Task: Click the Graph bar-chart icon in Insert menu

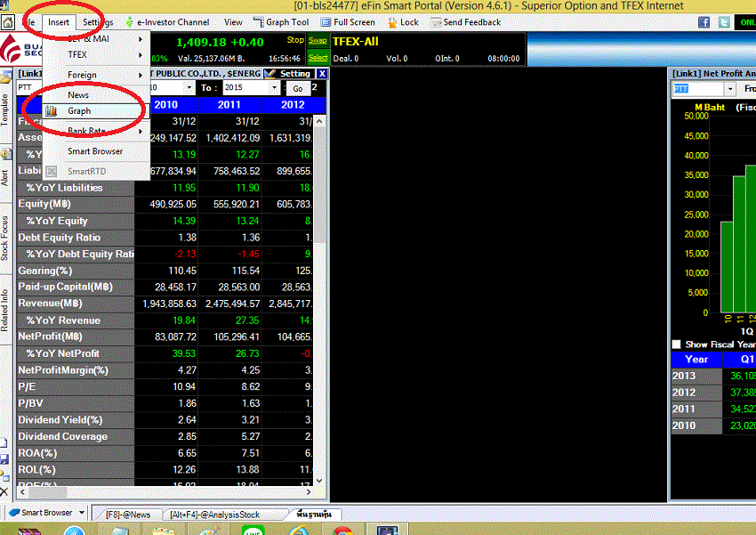Action: [x=51, y=111]
